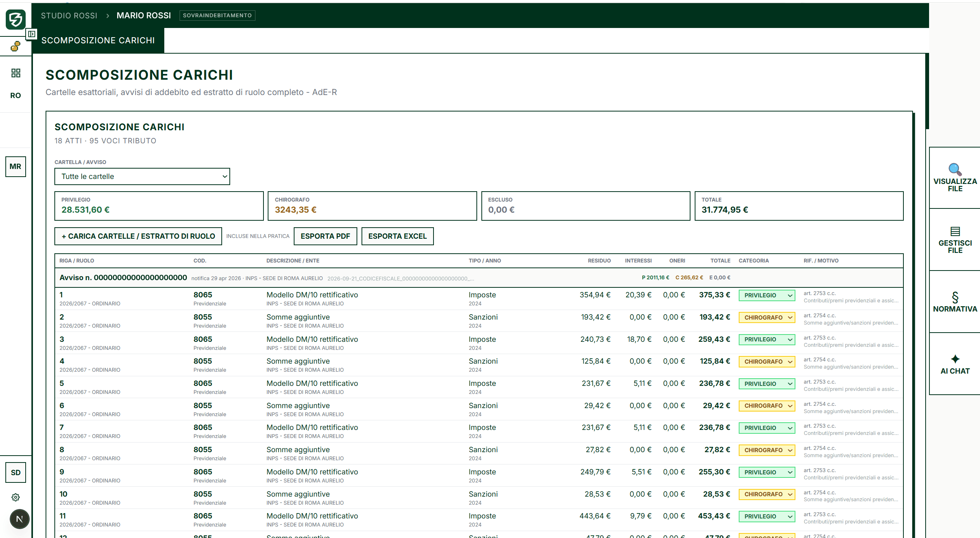The image size is (980, 538).
Task: Toggle the sidebar panel expand icon
Action: click(x=32, y=34)
